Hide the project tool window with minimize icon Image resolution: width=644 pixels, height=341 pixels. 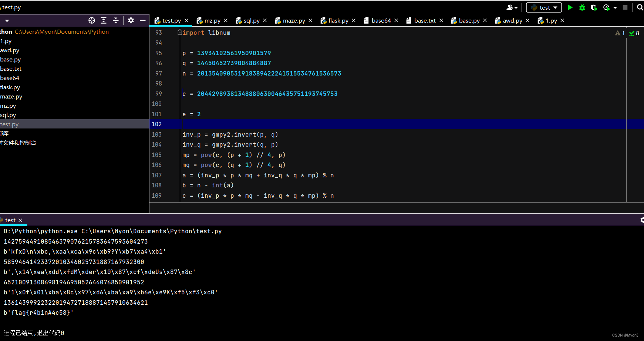click(x=142, y=20)
